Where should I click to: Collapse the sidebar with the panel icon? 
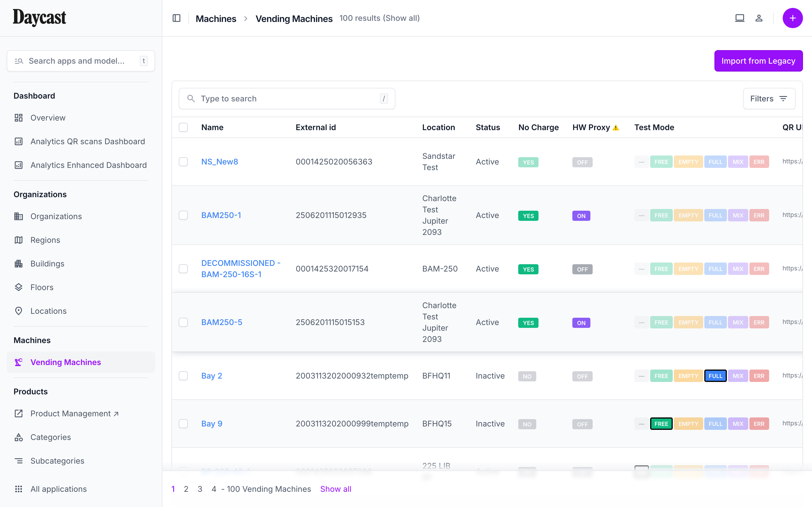(176, 18)
